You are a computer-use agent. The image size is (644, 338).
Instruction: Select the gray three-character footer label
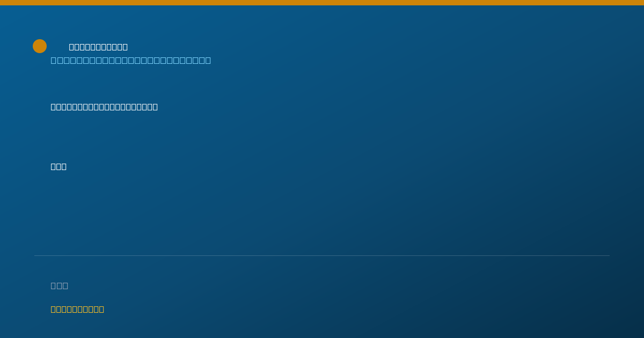pyautogui.click(x=60, y=285)
